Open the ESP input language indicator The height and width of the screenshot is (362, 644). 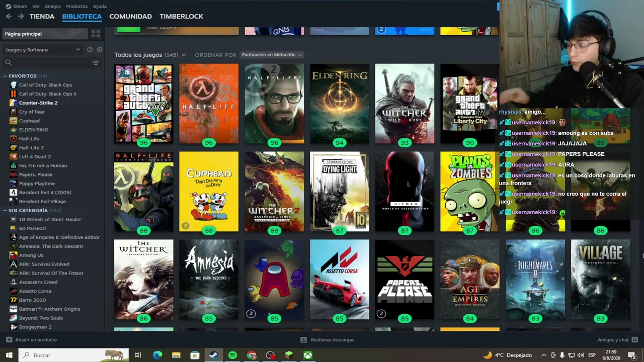pos(592,355)
